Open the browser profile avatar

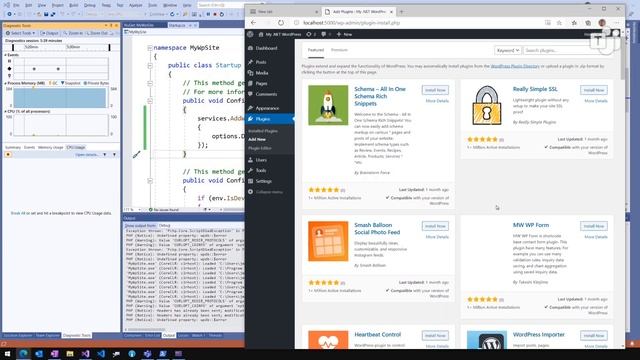(x=602, y=23)
